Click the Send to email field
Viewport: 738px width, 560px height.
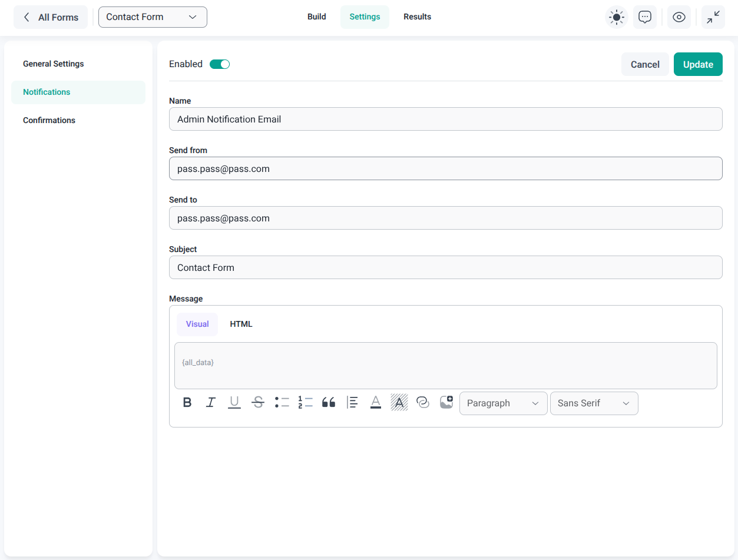(x=445, y=218)
